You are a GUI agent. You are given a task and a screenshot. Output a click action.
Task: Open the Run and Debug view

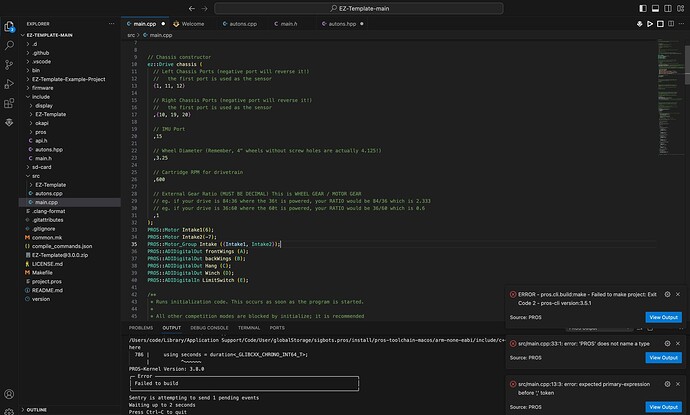[9, 84]
